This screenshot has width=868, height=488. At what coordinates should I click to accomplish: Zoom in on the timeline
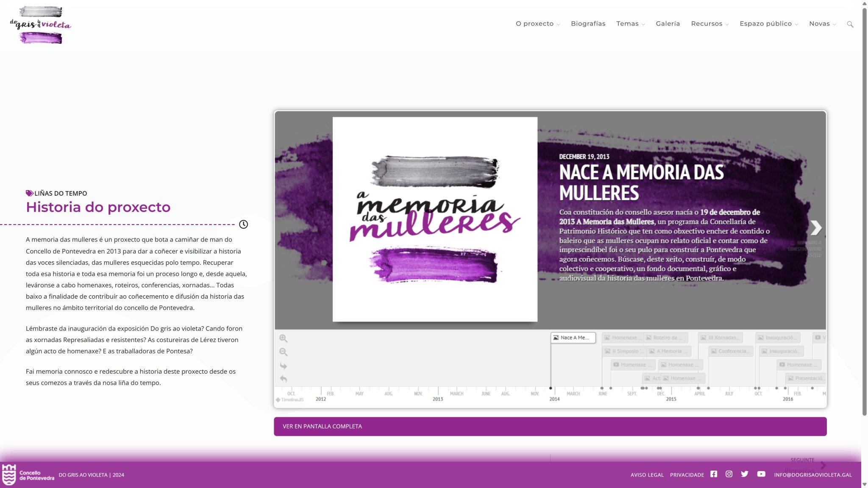tap(283, 338)
